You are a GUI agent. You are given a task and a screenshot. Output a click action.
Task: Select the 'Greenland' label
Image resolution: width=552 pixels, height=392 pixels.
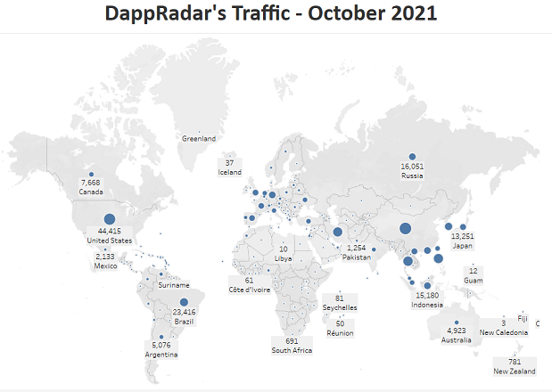[199, 138]
